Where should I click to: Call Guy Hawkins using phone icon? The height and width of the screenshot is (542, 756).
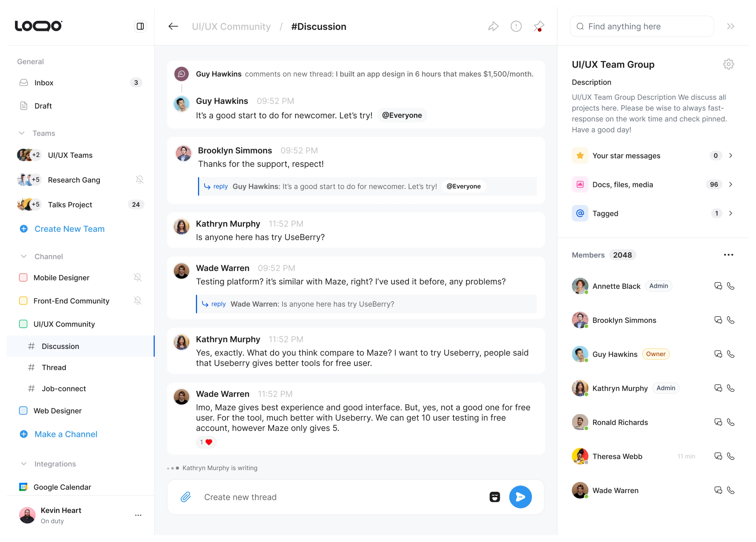(730, 354)
